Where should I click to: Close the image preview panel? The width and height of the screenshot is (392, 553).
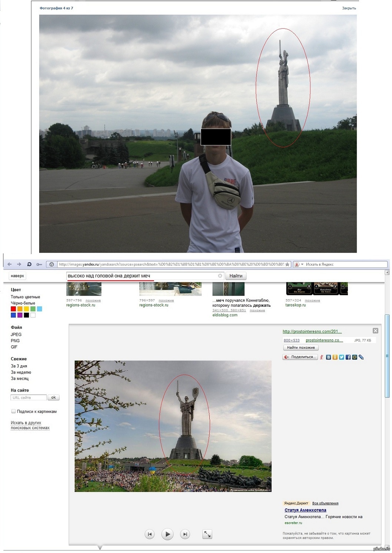375,330
